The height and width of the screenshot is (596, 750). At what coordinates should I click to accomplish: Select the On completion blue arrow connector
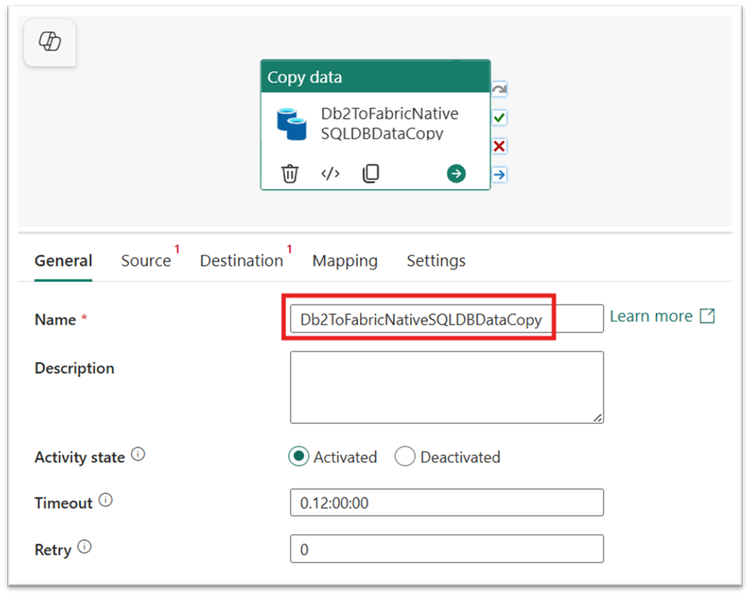(499, 175)
